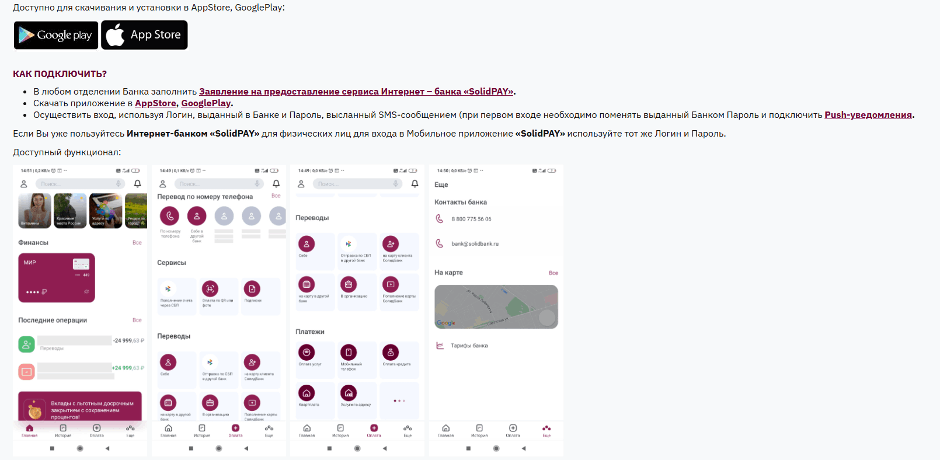941x460 pixels.
Task: Open the pink card operation icon for +24 999
Action: pos(26,371)
